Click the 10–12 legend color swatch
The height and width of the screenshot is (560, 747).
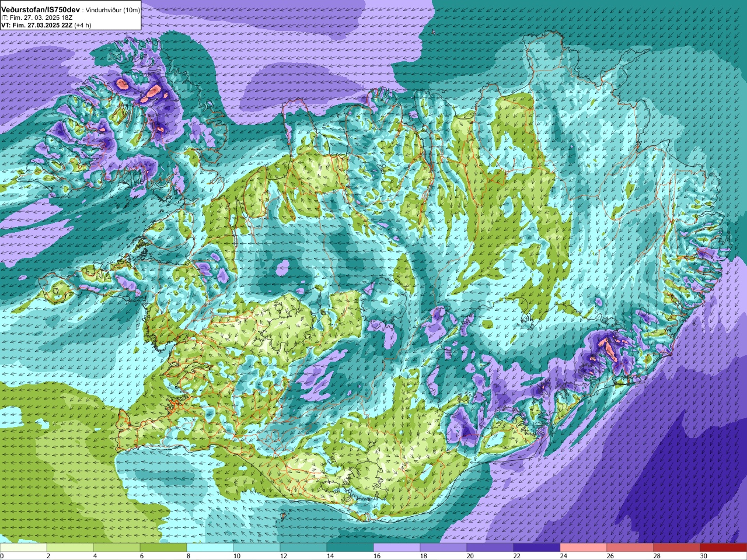click(x=257, y=548)
